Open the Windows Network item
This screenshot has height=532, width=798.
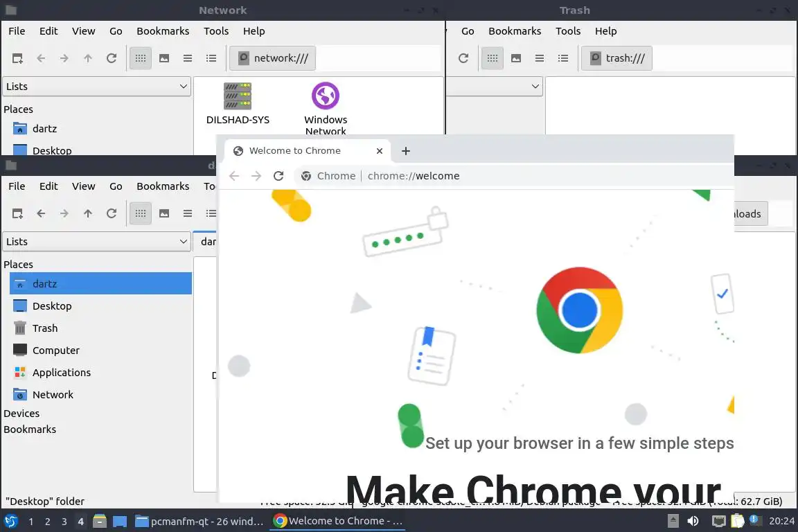tap(326, 109)
